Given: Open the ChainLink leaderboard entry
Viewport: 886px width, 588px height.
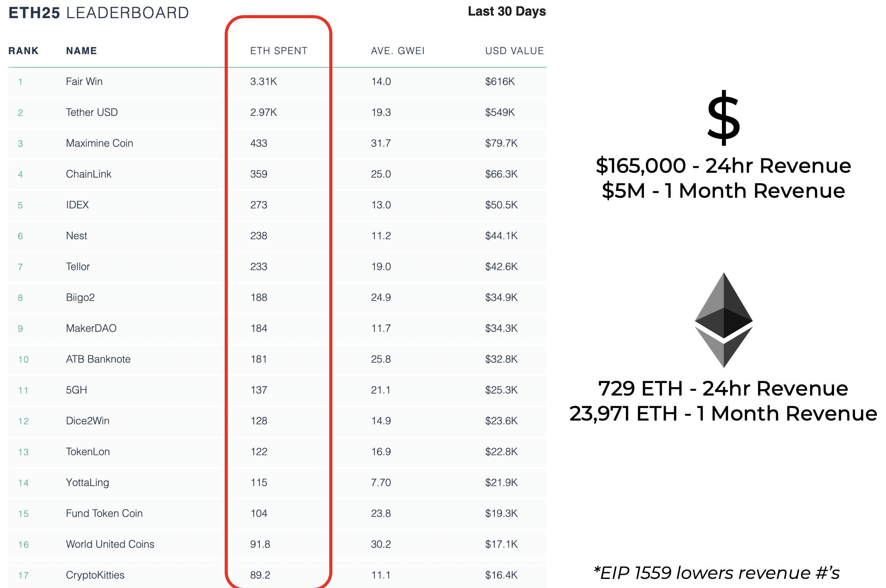Looking at the screenshot, I should [88, 174].
